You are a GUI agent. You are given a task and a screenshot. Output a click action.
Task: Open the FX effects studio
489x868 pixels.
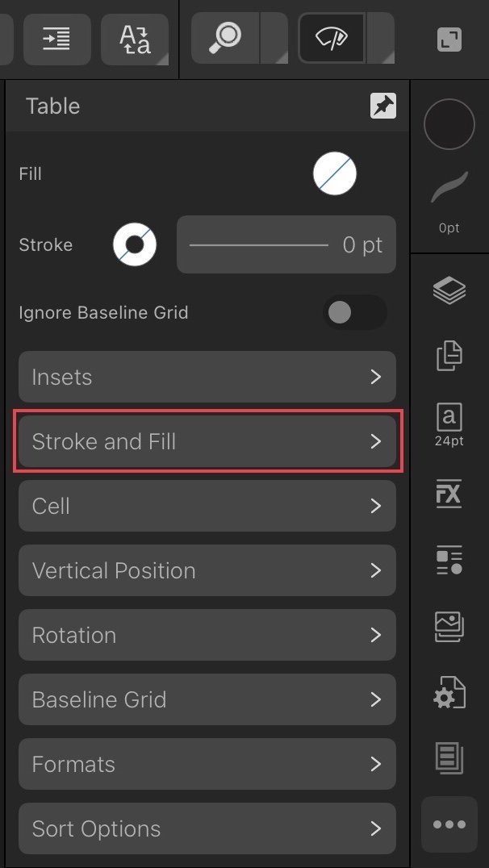pyautogui.click(x=449, y=493)
